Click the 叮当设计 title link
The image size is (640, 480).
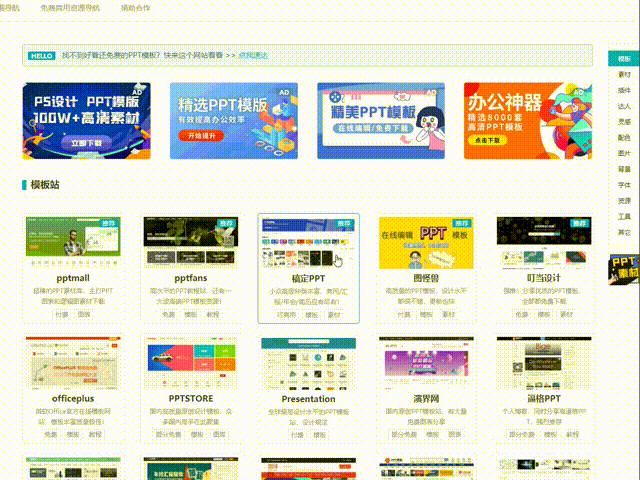[544, 278]
